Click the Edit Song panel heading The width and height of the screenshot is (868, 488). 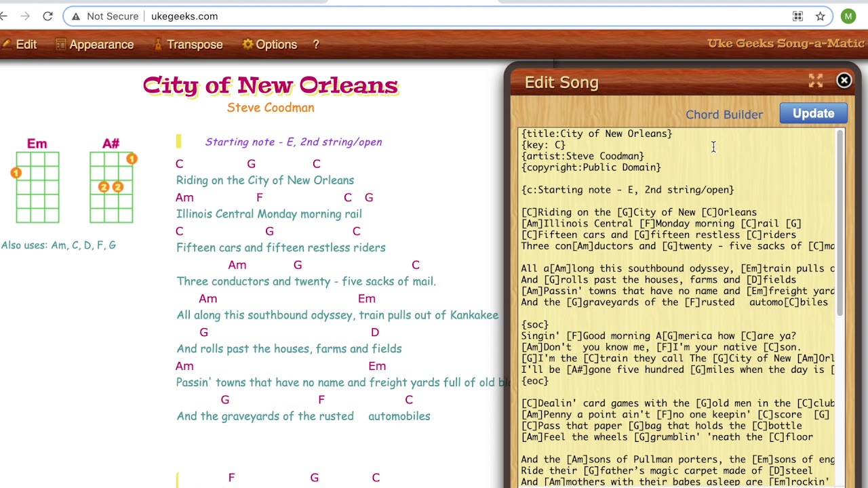click(561, 83)
